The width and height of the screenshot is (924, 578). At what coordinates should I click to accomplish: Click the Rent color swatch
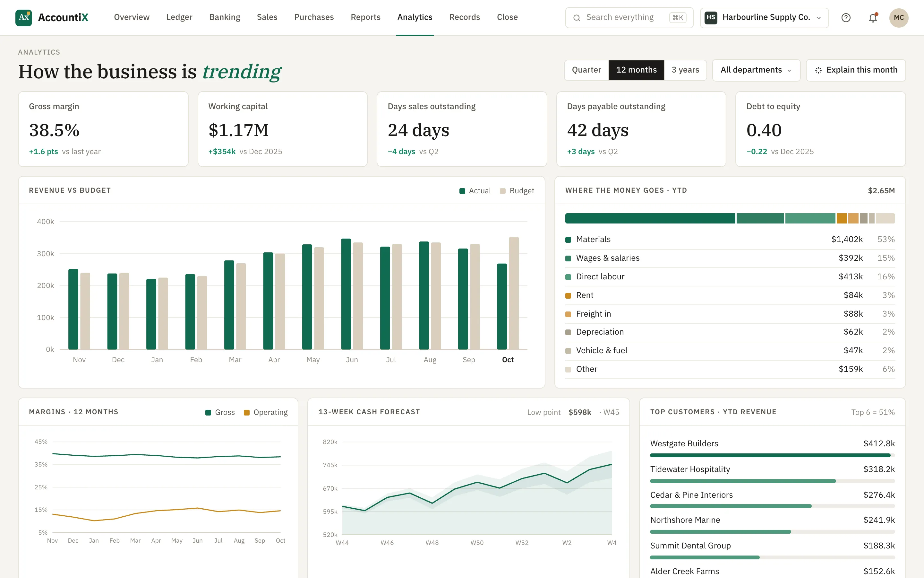(x=568, y=295)
